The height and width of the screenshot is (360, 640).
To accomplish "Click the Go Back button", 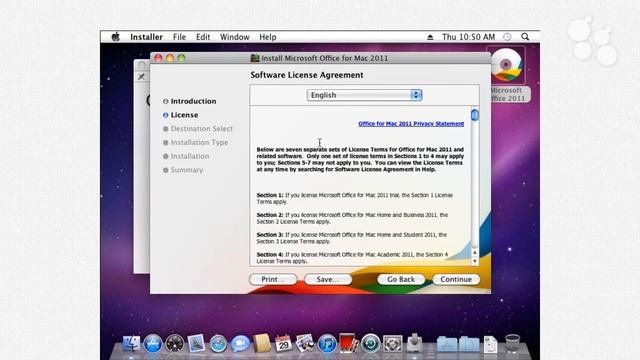I will click(401, 279).
